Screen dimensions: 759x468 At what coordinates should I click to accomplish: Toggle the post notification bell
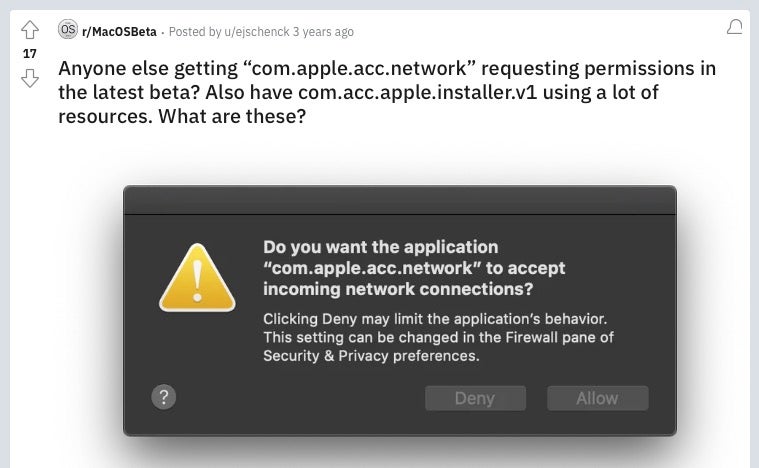tap(734, 28)
